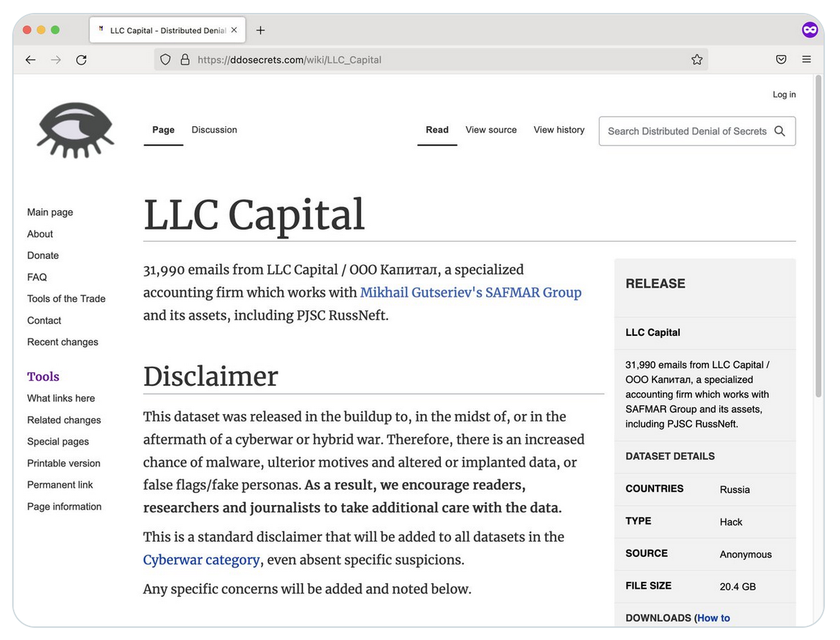
Task: Open the Pocket save icon
Action: point(781,60)
